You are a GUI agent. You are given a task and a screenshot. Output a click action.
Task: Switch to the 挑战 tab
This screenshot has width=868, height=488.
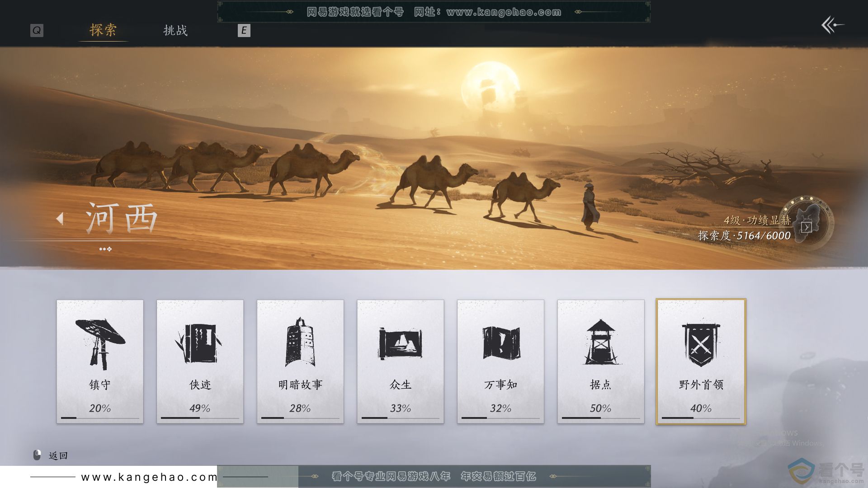click(175, 30)
